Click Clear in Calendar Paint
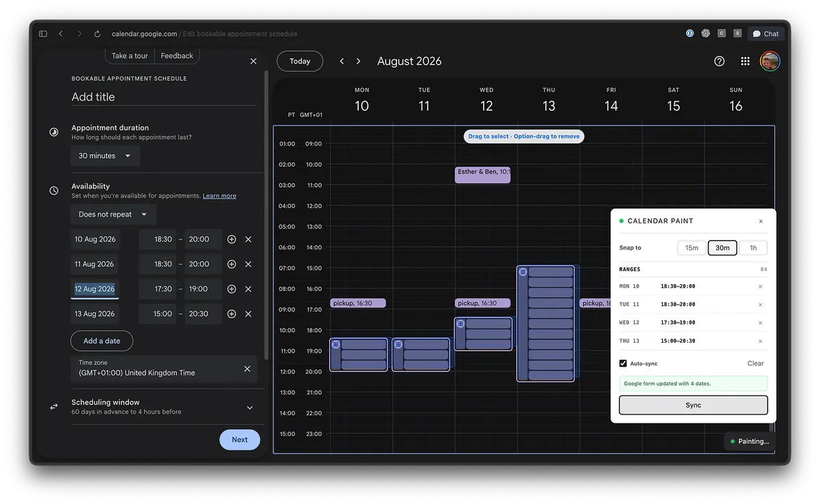The image size is (820, 504). point(756,363)
